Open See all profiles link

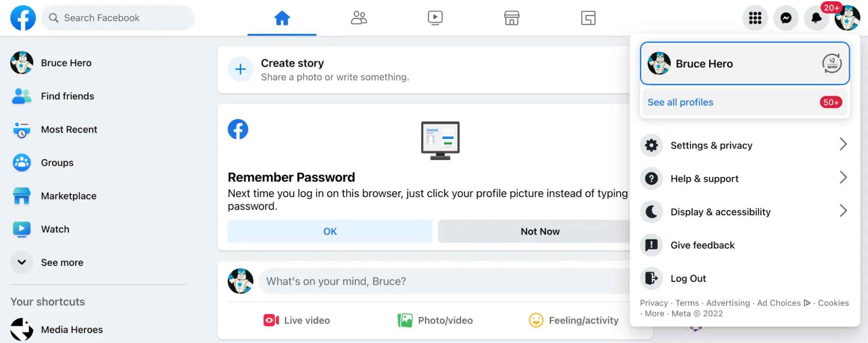click(680, 102)
